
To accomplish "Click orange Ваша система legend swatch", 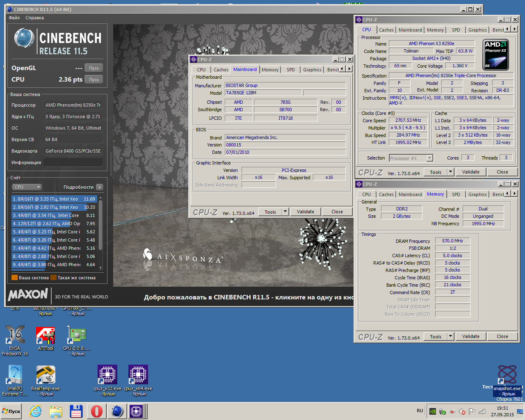I will (x=14, y=278).
